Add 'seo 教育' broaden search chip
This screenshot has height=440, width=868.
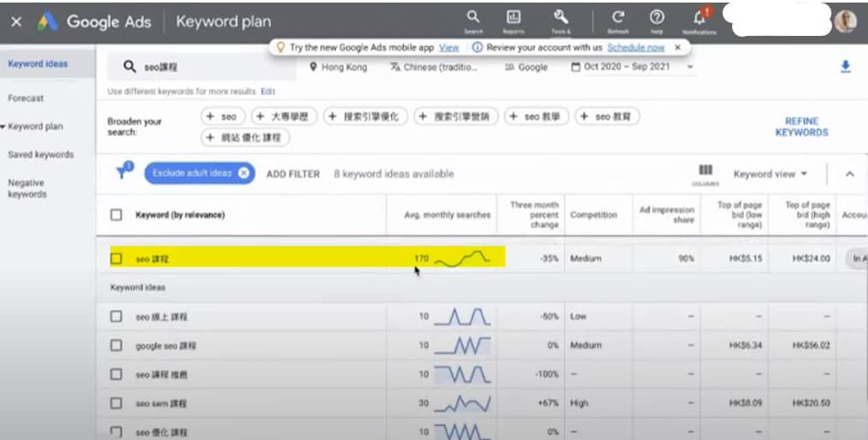[607, 117]
